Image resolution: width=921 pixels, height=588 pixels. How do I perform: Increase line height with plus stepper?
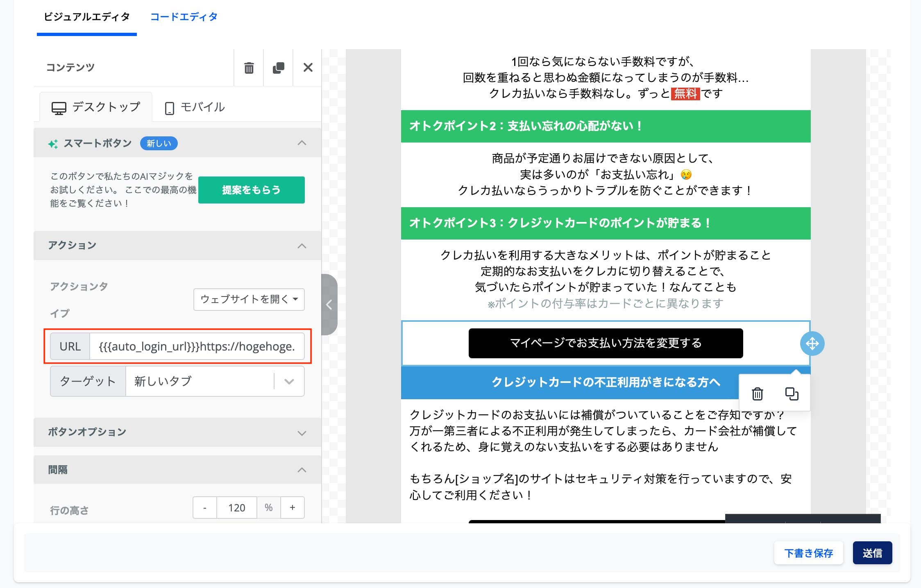(x=292, y=507)
